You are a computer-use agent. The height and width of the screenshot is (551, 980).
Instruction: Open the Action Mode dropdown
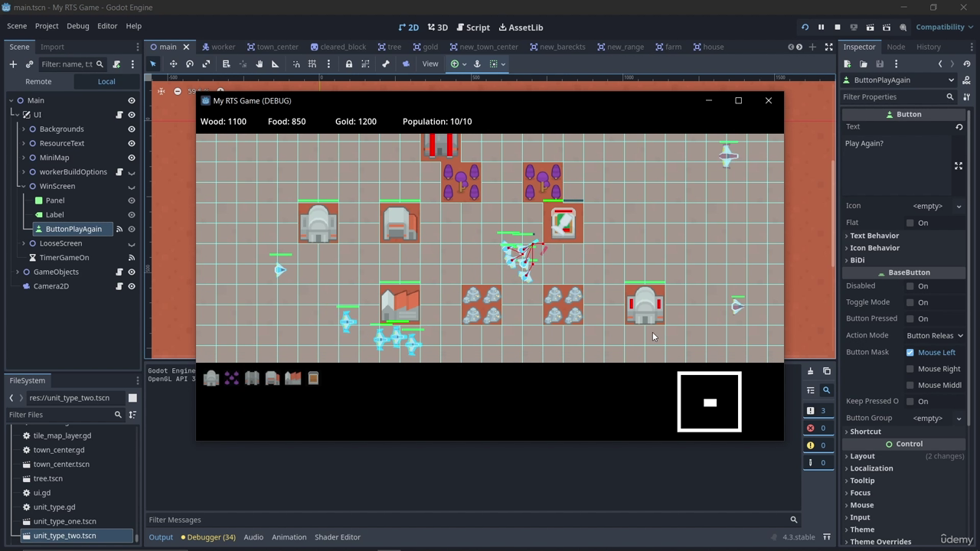click(x=934, y=336)
